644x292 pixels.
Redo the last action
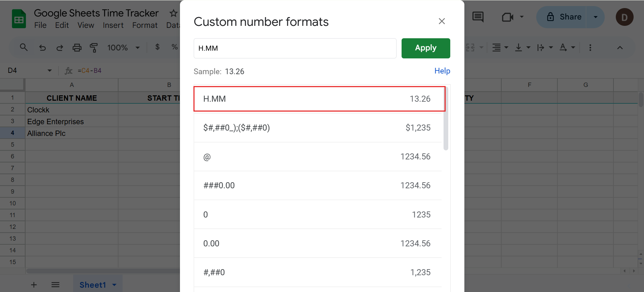(59, 48)
